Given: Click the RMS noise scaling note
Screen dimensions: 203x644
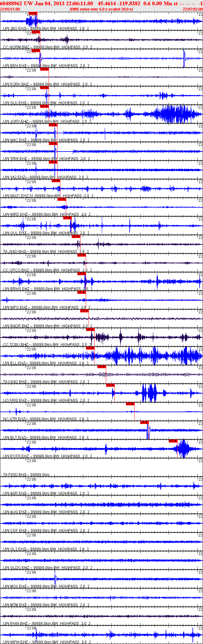Looking at the screenshot, I should point(101,9).
